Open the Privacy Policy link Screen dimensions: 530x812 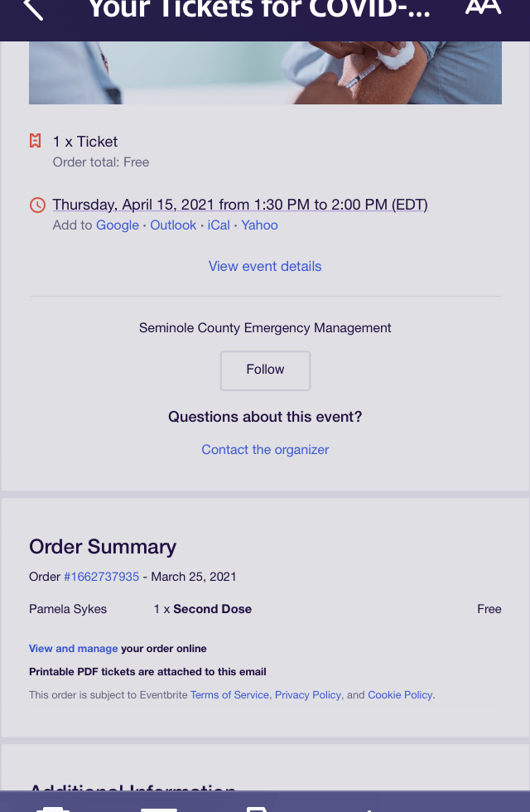pyautogui.click(x=308, y=695)
